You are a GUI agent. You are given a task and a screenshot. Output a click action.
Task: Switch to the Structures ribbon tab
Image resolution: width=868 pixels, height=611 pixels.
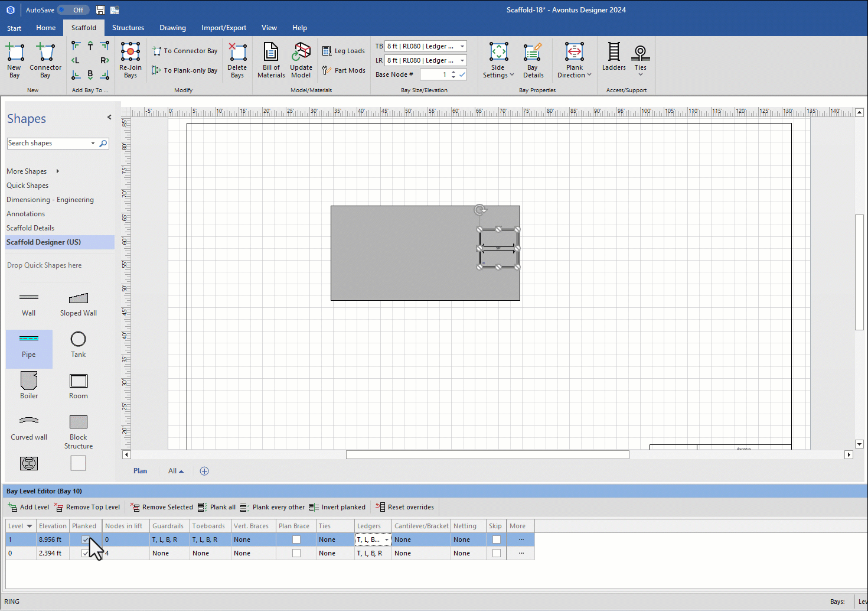128,28
